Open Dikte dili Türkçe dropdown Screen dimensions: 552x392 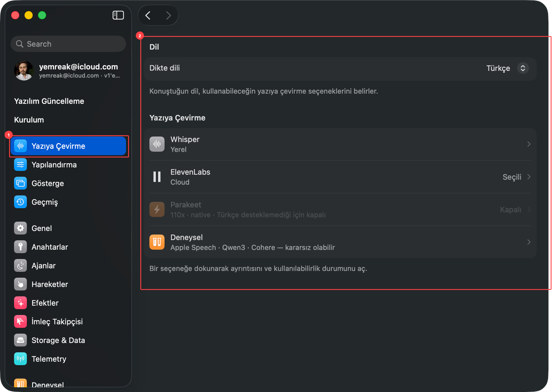[507, 68]
